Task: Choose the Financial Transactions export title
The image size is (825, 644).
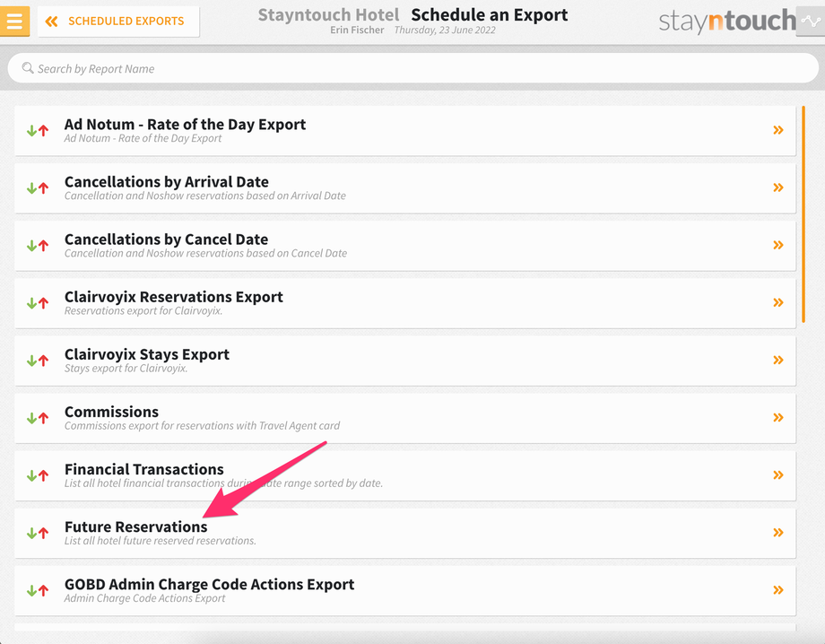Action: [x=144, y=469]
